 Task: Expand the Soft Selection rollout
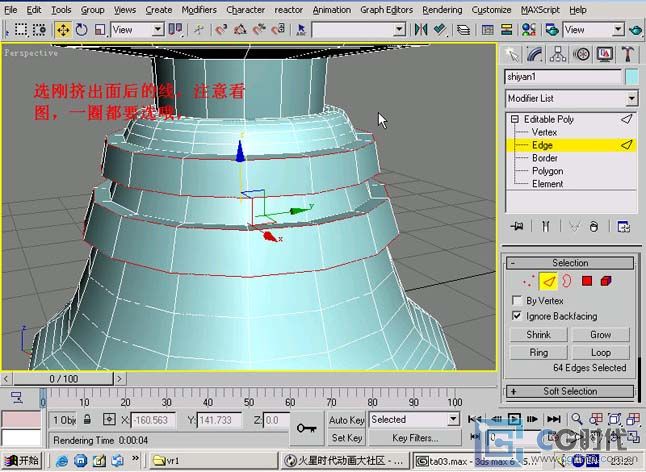point(570,391)
